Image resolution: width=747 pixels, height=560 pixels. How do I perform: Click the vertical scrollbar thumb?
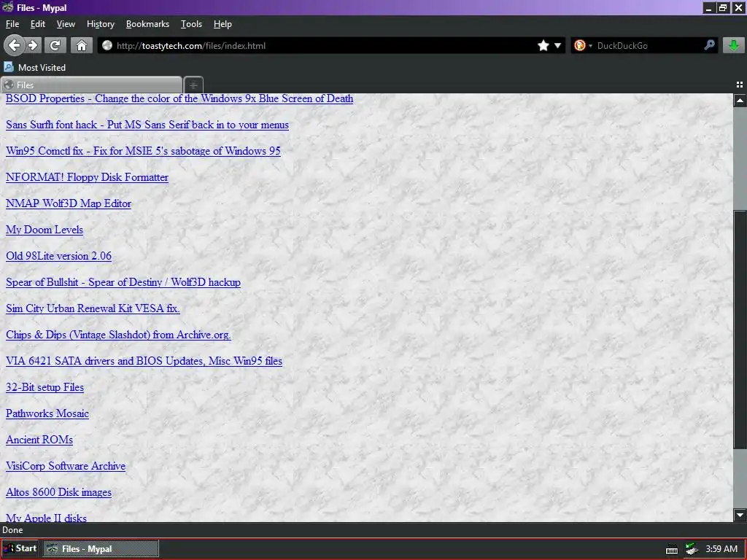740,329
